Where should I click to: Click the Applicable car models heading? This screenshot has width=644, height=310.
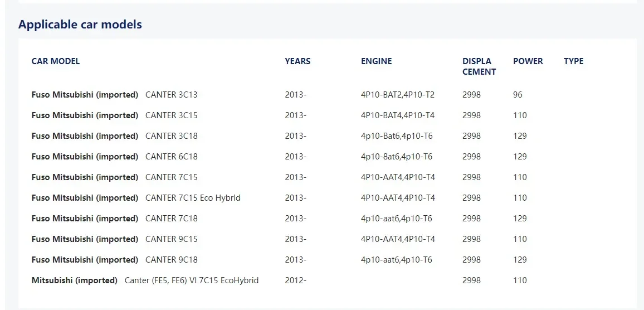click(x=80, y=25)
